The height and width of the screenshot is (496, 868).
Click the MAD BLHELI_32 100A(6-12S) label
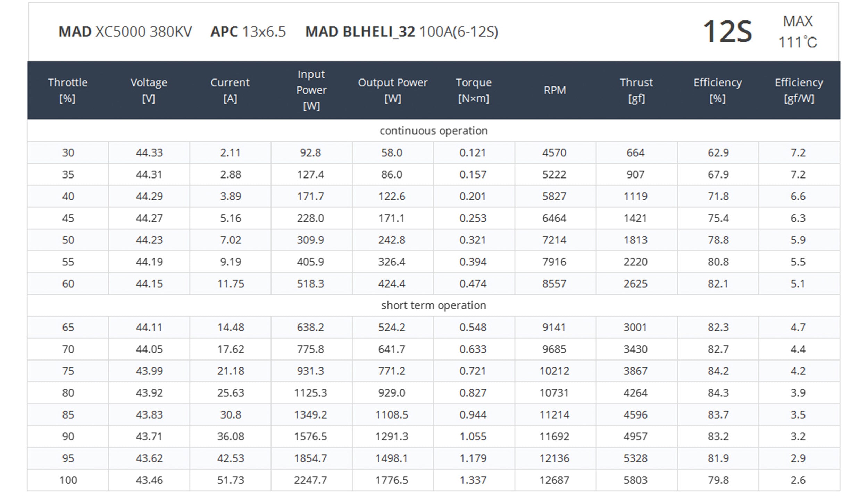[402, 32]
